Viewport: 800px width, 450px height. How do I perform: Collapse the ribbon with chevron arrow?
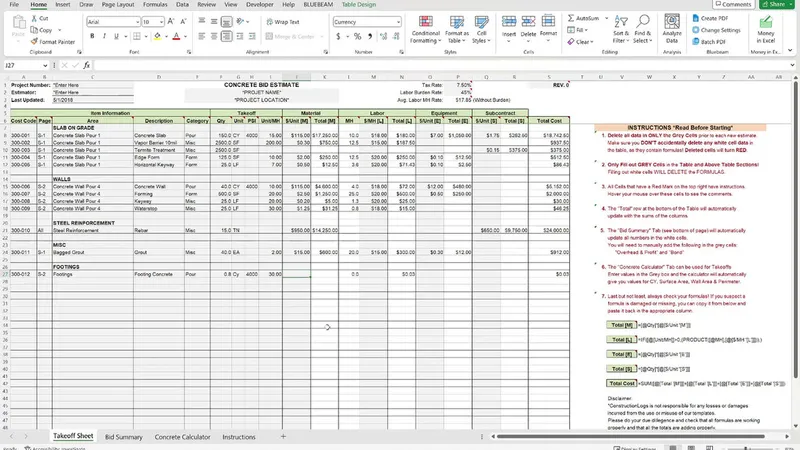[x=790, y=51]
